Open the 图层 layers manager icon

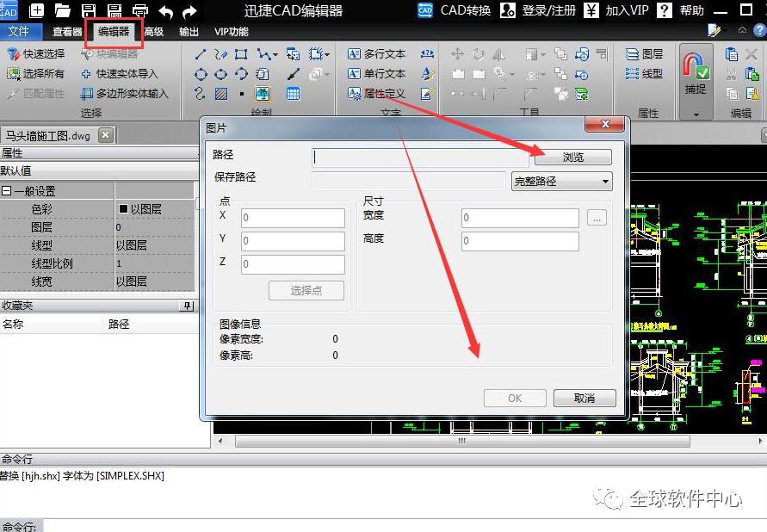pos(632,53)
